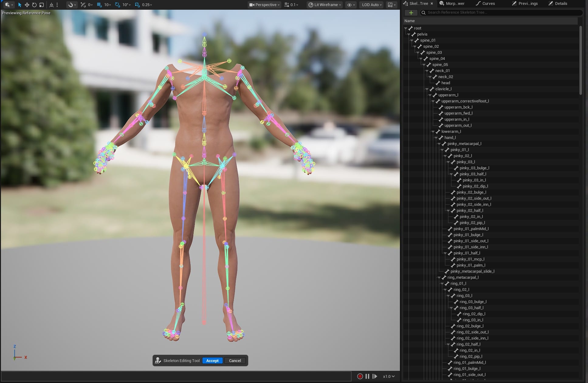The width and height of the screenshot is (588, 383).
Task: Toggle rotation snapping icon
Action: pyautogui.click(x=118, y=5)
